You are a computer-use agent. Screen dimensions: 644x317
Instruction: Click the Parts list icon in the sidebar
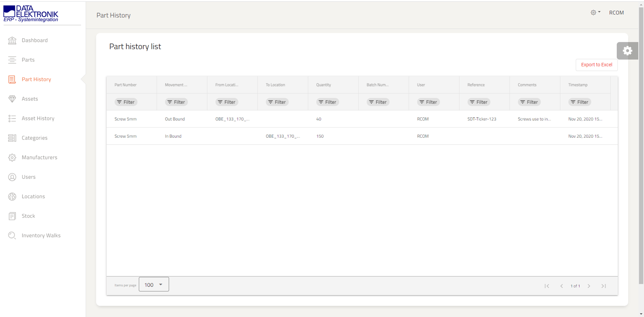coord(12,60)
